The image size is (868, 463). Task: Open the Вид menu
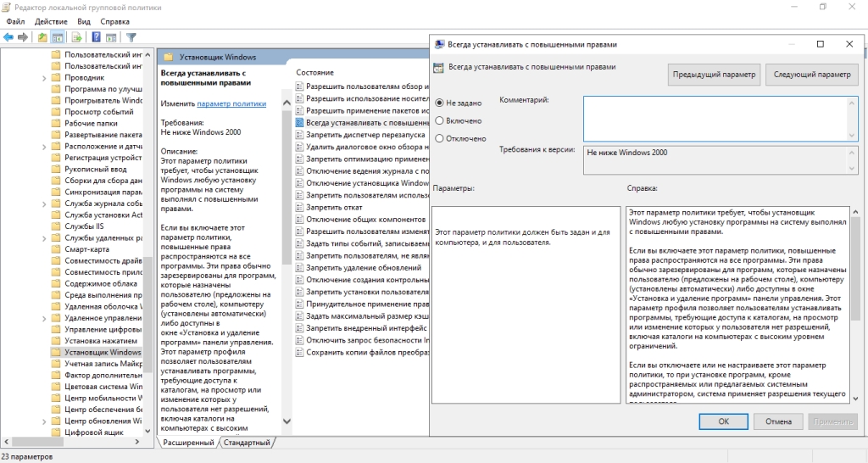(x=84, y=21)
